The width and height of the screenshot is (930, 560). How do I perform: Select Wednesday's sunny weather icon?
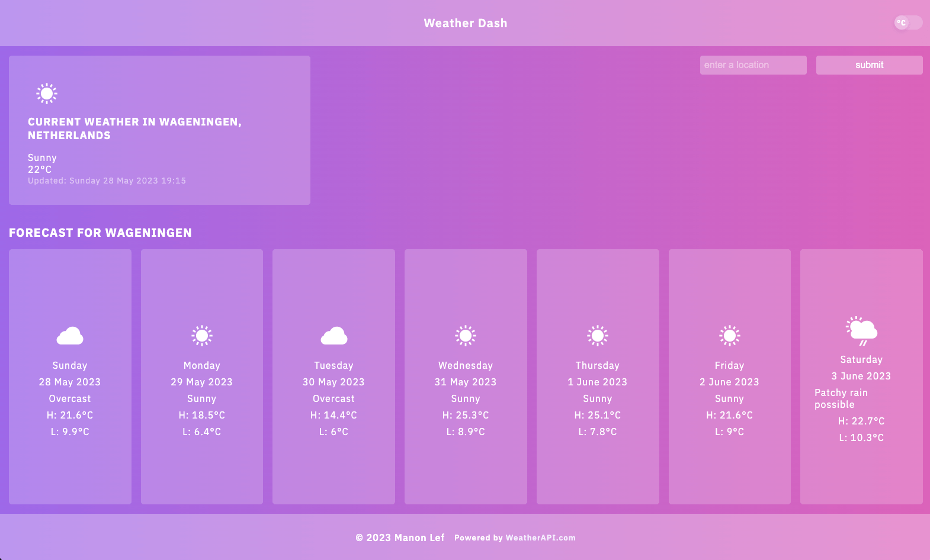(x=466, y=334)
